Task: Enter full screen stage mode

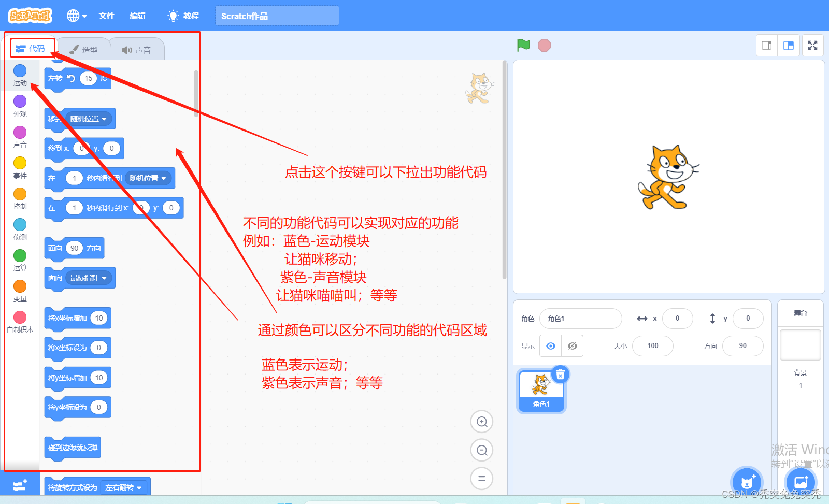Action: 813,46
